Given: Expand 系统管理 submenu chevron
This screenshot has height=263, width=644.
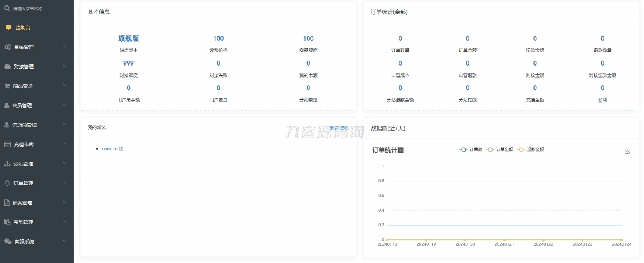Looking at the screenshot, I should (64, 47).
